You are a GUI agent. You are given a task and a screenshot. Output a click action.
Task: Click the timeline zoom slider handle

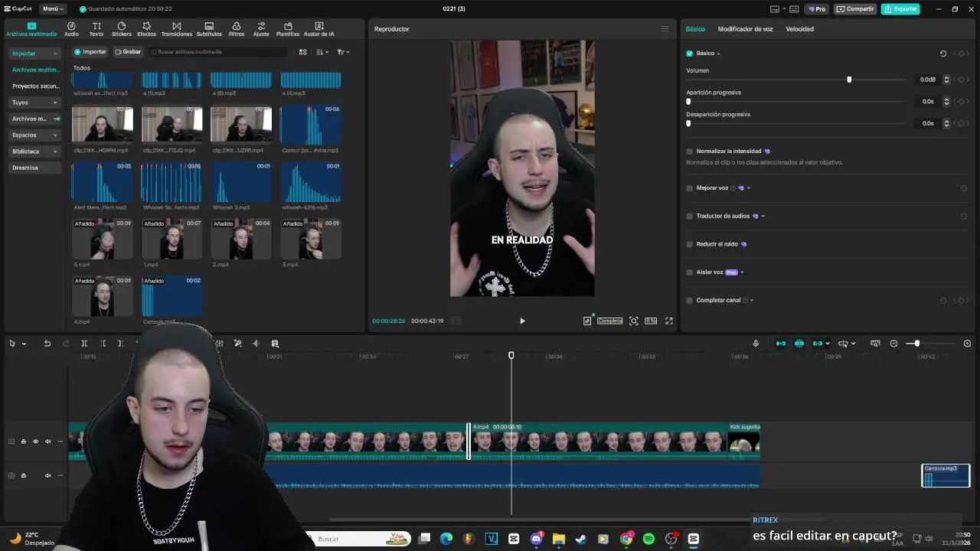[916, 344]
